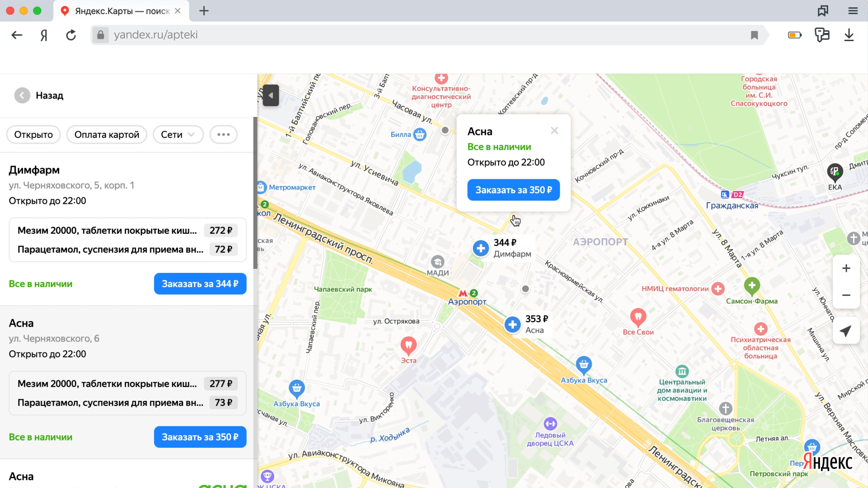
Task: Close the Яндекс.Карты tab
Action: click(178, 11)
